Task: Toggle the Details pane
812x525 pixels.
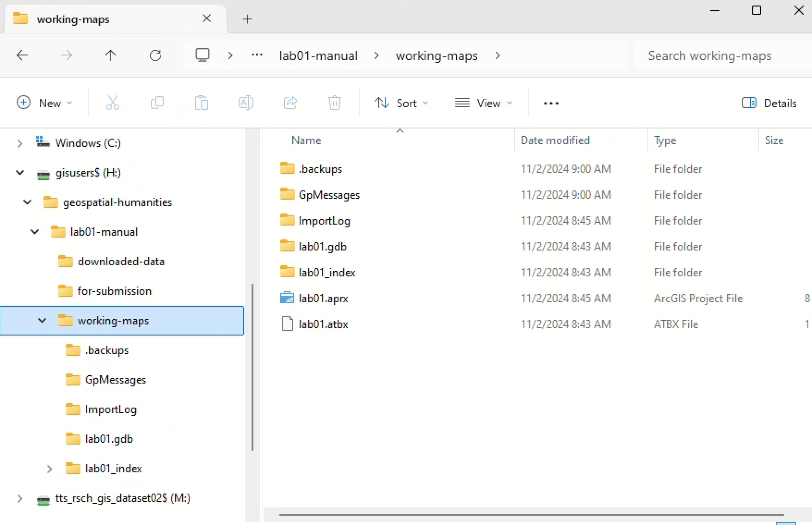Action: click(769, 103)
